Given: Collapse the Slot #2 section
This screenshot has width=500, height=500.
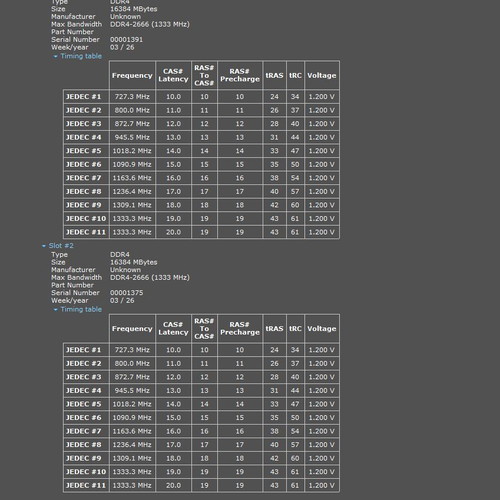Looking at the screenshot, I should click(57, 246).
